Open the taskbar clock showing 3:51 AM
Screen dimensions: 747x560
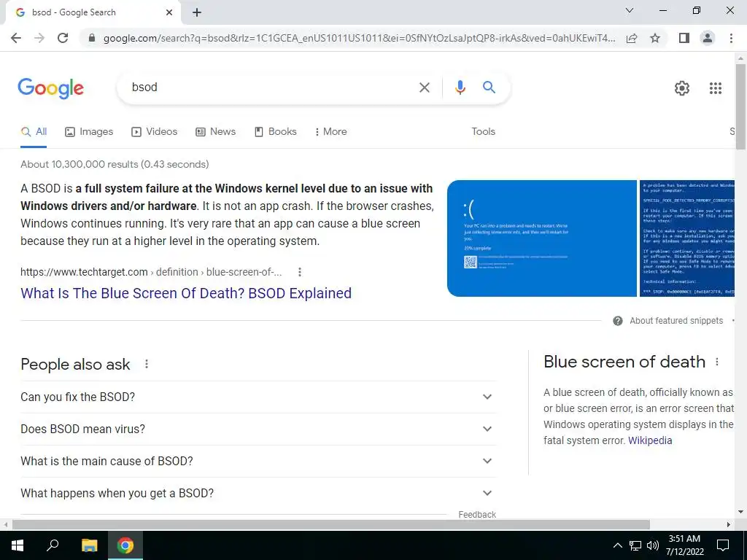[x=684, y=545]
